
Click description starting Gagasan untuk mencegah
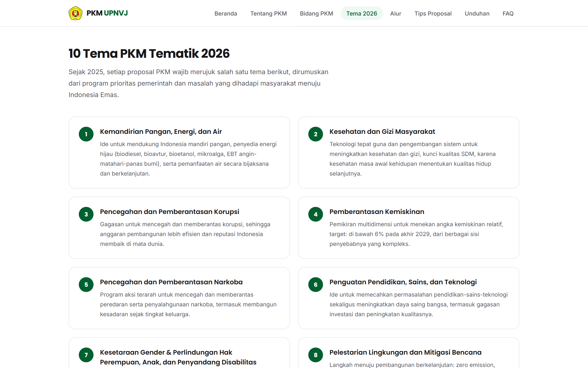coord(185,234)
